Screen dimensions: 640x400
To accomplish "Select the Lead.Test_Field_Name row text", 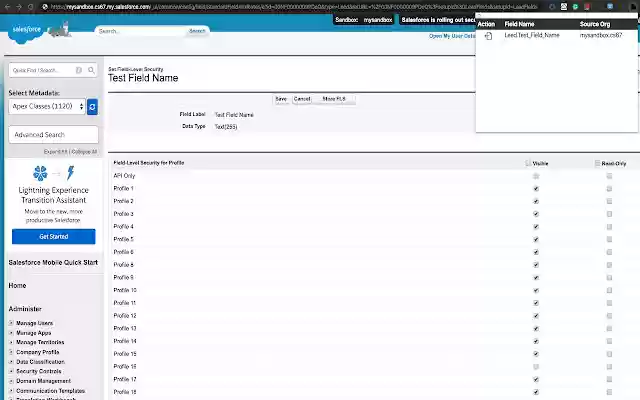I will click(x=532, y=36).
